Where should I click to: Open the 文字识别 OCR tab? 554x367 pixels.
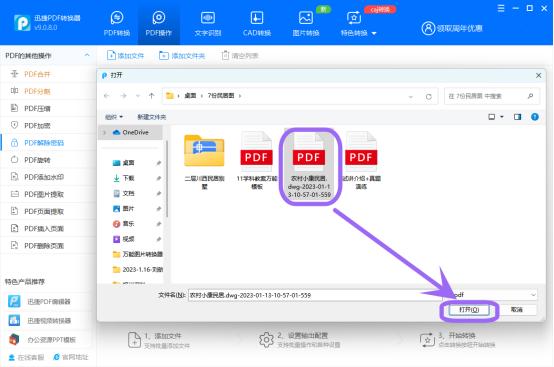click(208, 23)
